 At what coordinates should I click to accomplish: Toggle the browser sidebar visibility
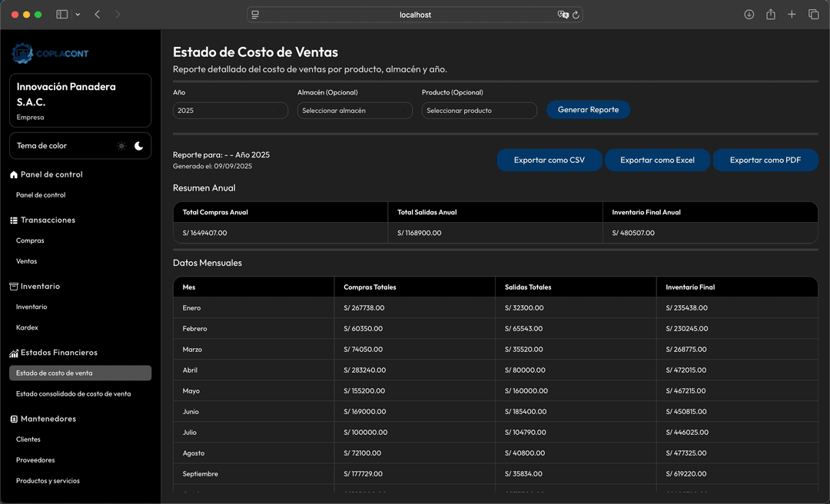(61, 14)
